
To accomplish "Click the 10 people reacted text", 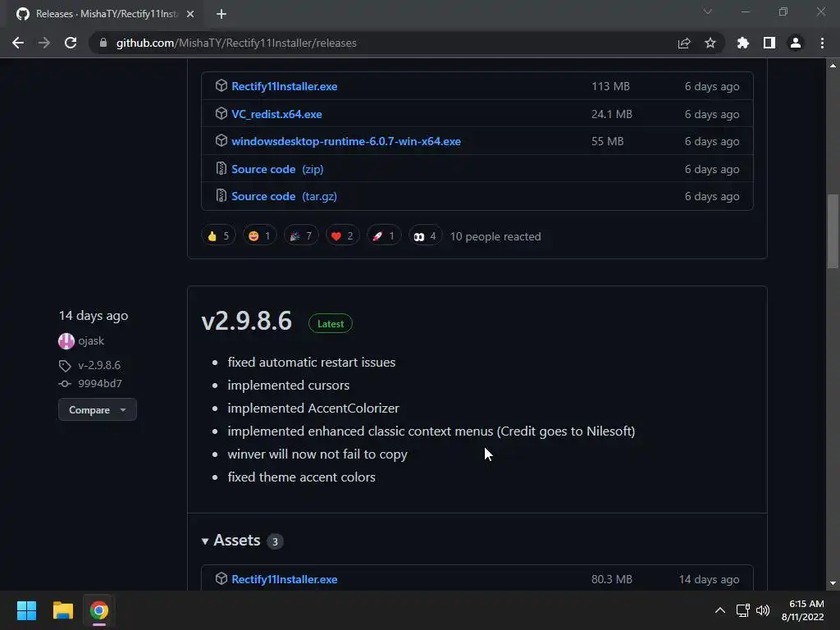I will point(495,236).
